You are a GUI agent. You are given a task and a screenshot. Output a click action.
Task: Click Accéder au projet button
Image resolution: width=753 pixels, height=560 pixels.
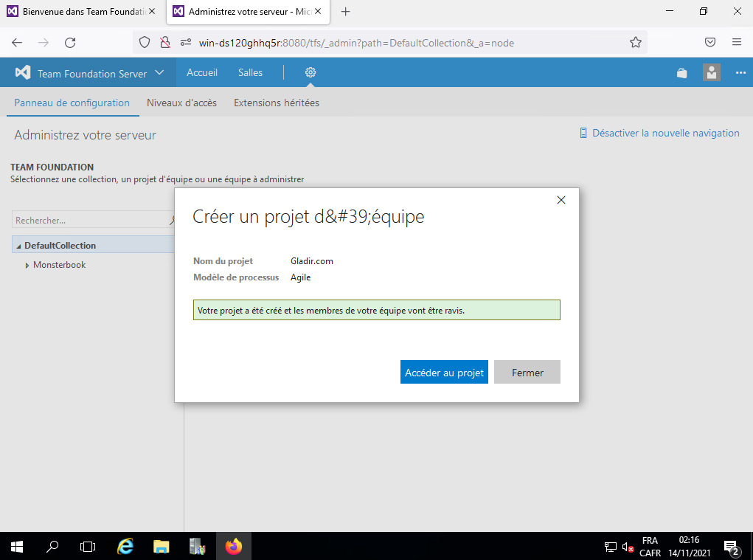[x=444, y=372]
